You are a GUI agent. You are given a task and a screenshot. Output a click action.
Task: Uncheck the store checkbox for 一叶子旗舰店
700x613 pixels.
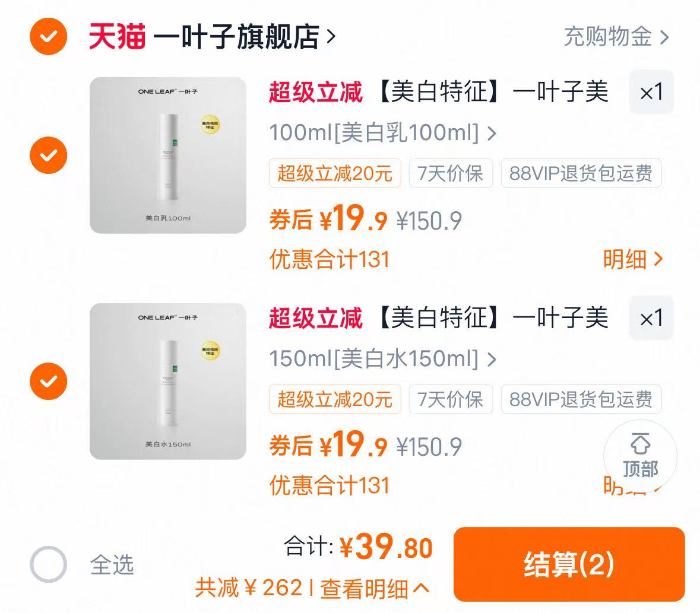(48, 37)
